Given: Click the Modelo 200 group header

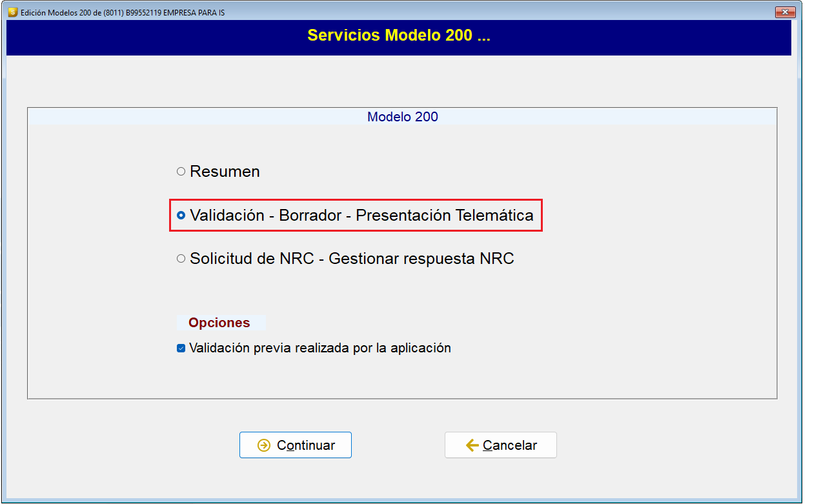Looking at the screenshot, I should point(402,117).
